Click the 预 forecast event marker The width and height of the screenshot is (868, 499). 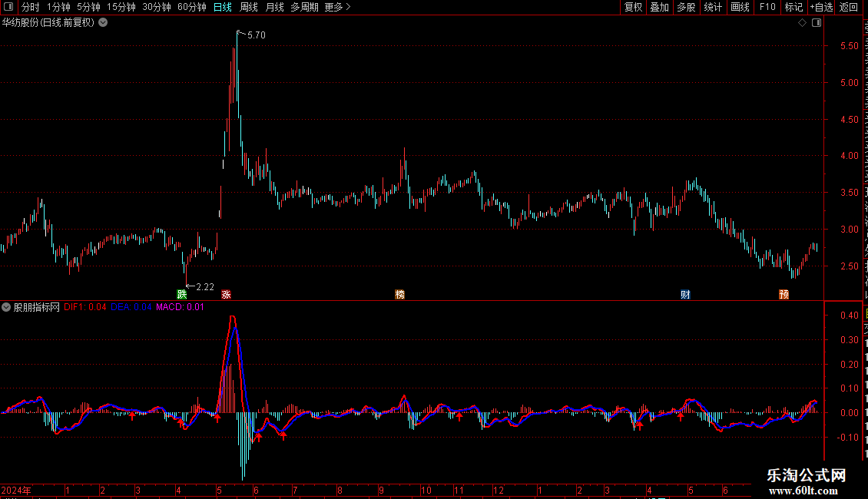click(x=784, y=294)
